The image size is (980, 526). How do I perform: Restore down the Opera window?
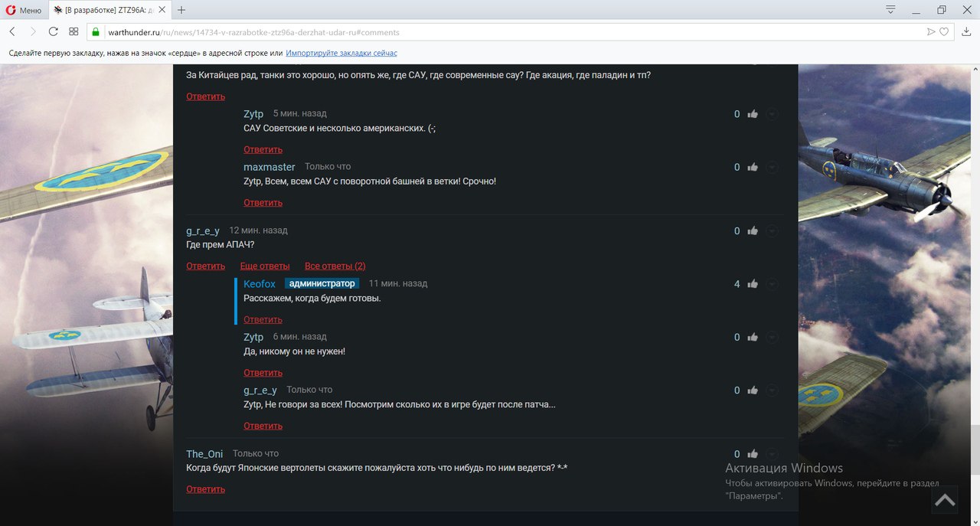point(942,9)
